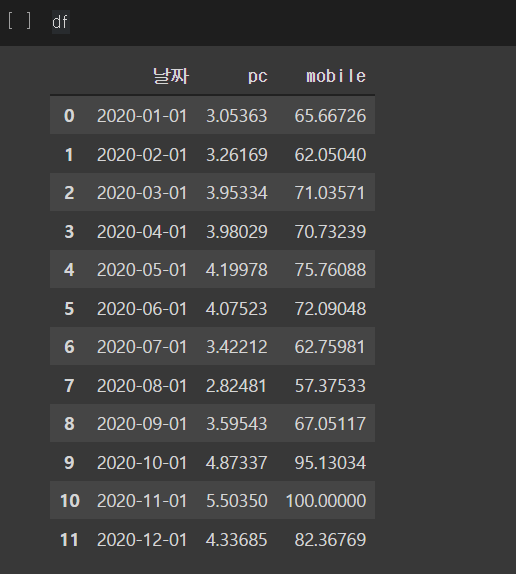Click row index 6
Viewport: 516px width, 574px height.
[x=69, y=347]
